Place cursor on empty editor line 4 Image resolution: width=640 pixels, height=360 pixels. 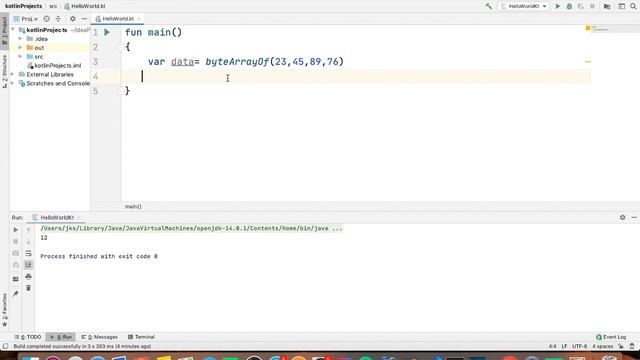pos(355,76)
